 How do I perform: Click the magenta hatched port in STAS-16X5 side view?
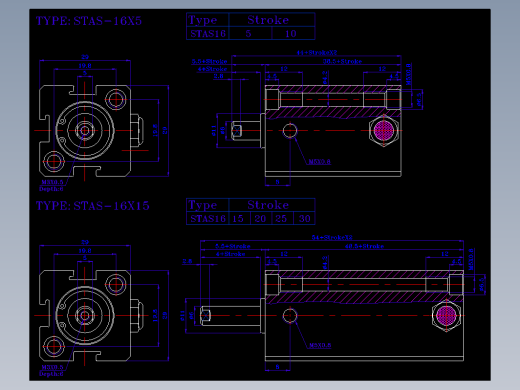coord(384,130)
